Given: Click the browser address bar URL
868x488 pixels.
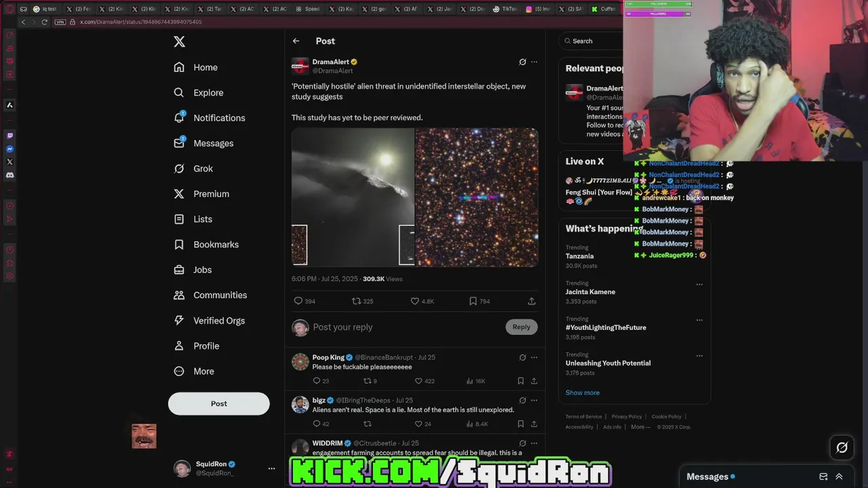Looking at the screenshot, I should 140,22.
